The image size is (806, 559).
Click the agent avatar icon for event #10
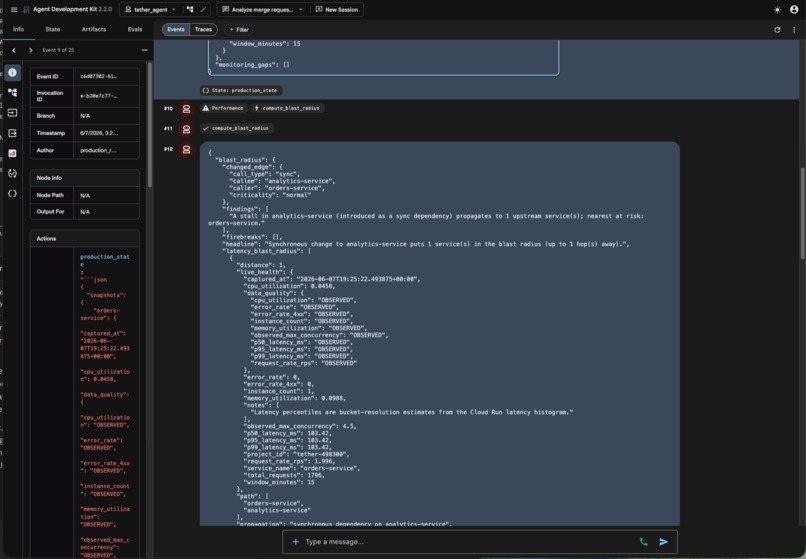click(x=186, y=109)
